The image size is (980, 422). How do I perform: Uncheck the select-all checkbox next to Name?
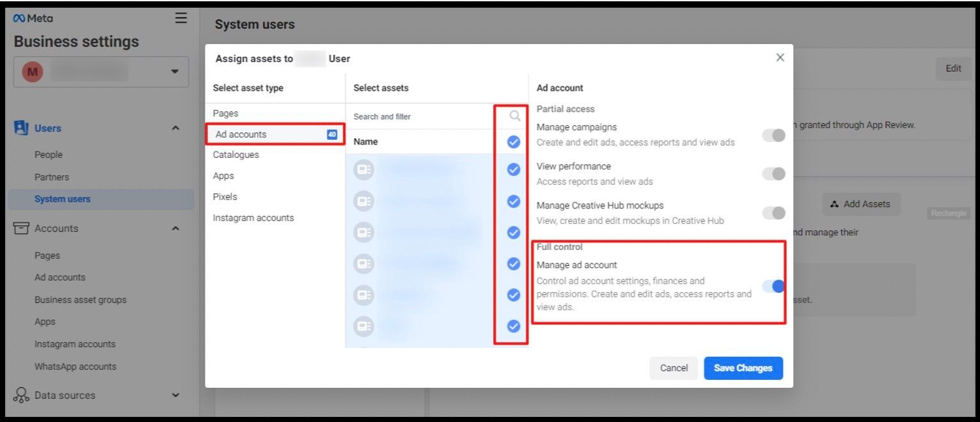pos(513,142)
